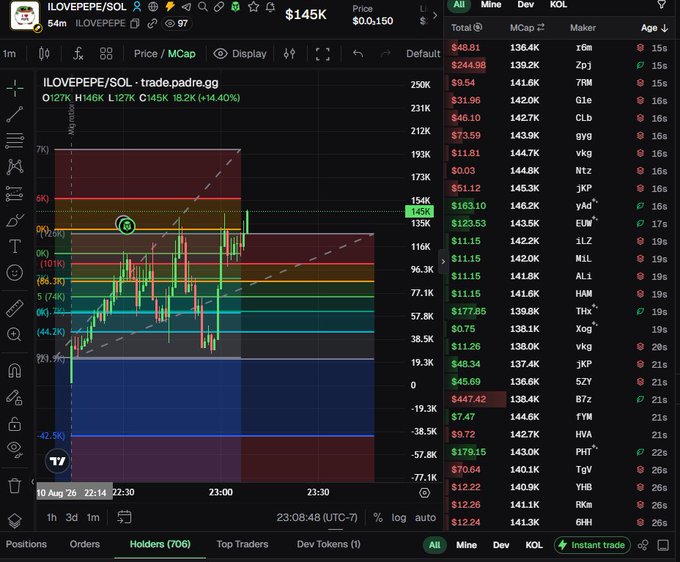
Task: Open the forecasting and measurement tool
Action: click(15, 194)
